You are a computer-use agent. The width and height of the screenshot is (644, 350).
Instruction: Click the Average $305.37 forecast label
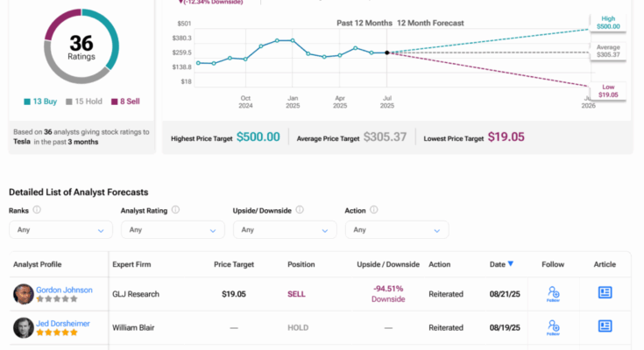(608, 51)
